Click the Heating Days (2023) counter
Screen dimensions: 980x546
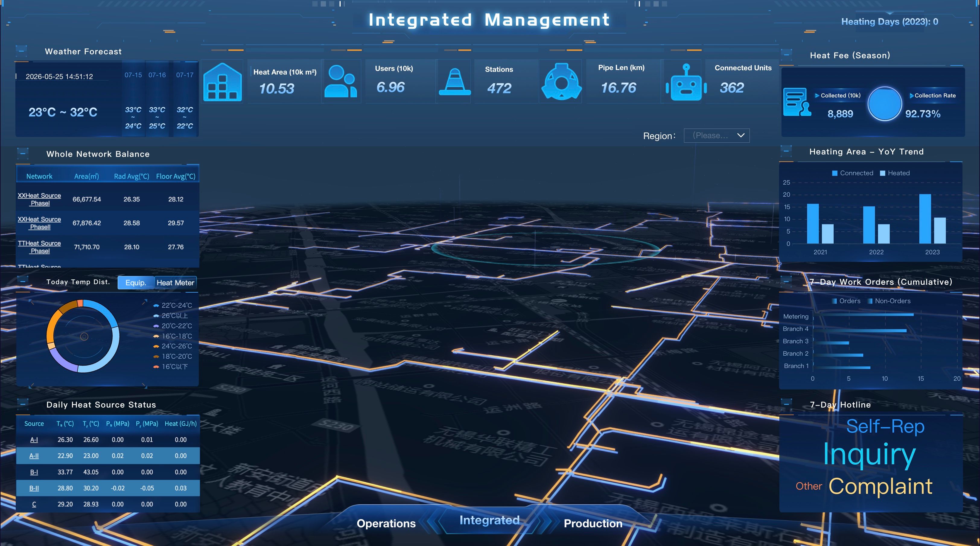coord(889,22)
